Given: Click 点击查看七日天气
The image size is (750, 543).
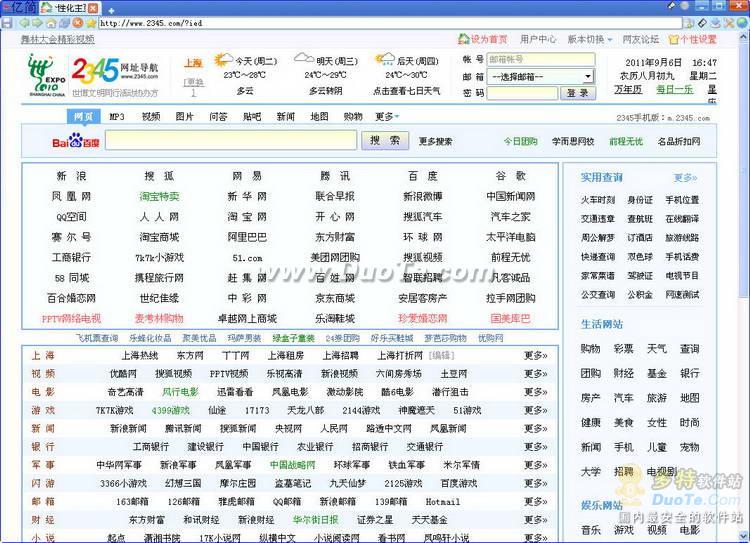Looking at the screenshot, I should pos(406,91).
